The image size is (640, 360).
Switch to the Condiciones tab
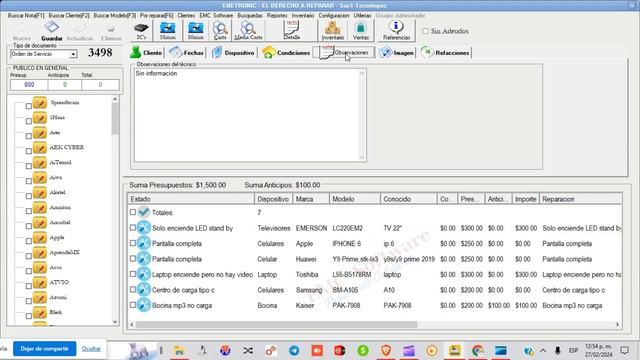coord(286,53)
